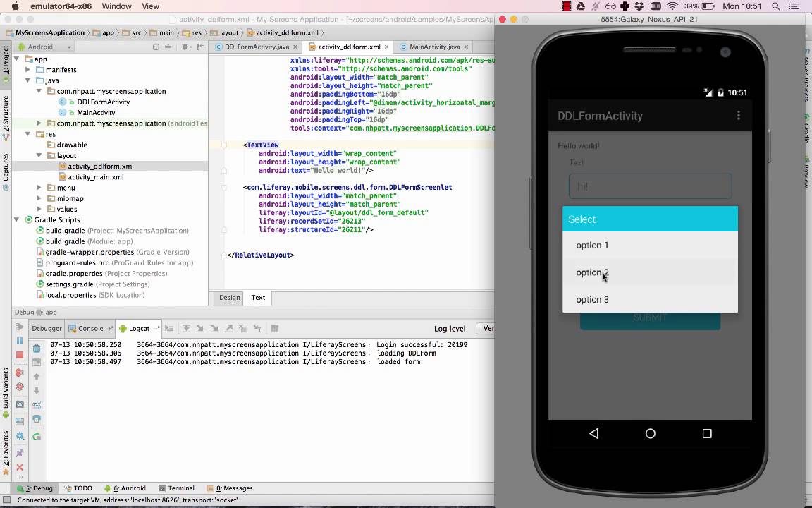Viewport: 812px width, 508px height.
Task: Expand the mipmap folder
Action: click(x=39, y=198)
